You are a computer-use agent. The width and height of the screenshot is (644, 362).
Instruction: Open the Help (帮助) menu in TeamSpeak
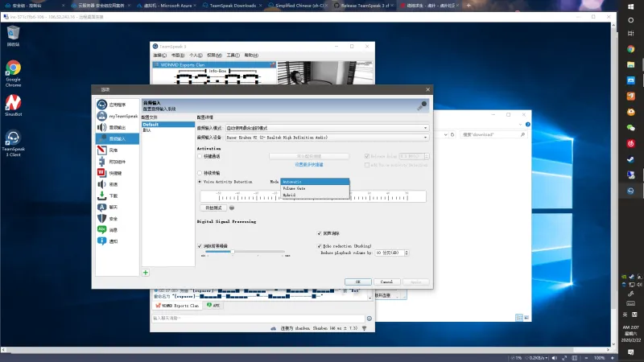251,56
